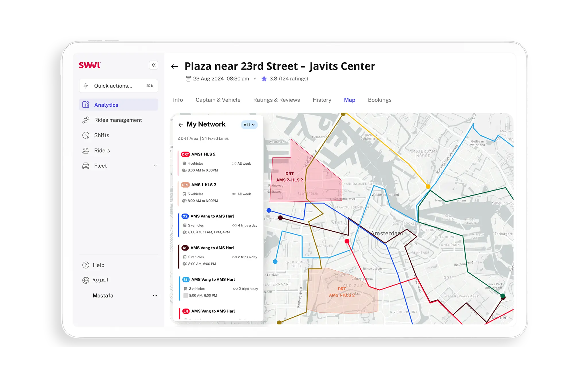Screen dimensions: 588x379
Task: Switch to Captain & Vehicle tab
Action: [218, 100]
